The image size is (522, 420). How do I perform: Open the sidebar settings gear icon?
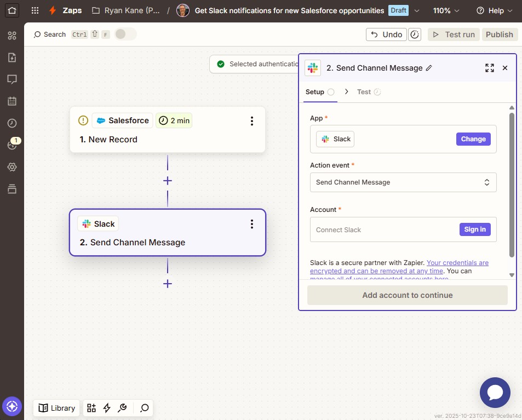[12, 167]
